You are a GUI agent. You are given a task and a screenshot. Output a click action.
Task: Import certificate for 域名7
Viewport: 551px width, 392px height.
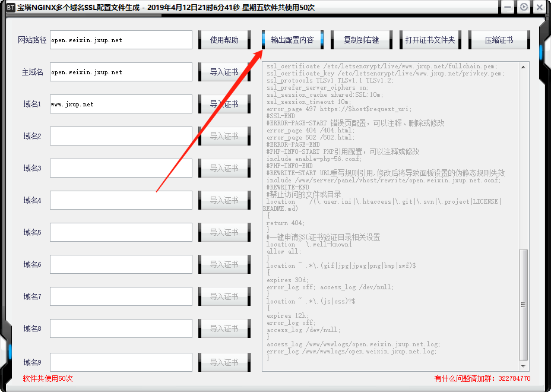click(x=224, y=296)
